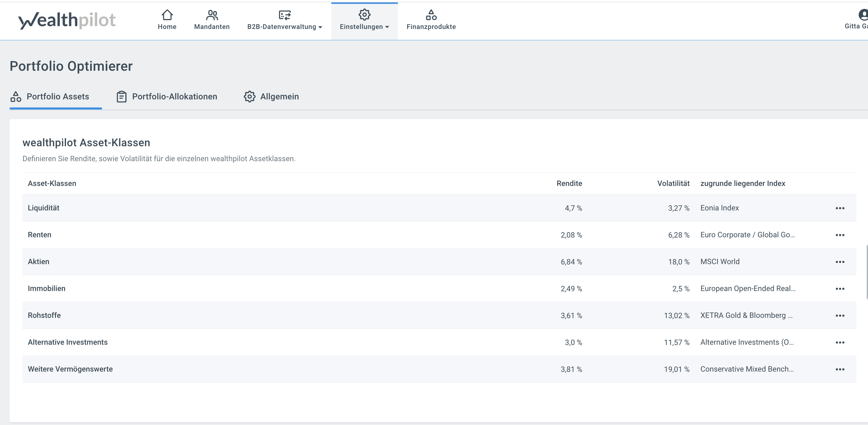Select the Renten asset class name
This screenshot has width=868, height=425.
pyautogui.click(x=39, y=235)
